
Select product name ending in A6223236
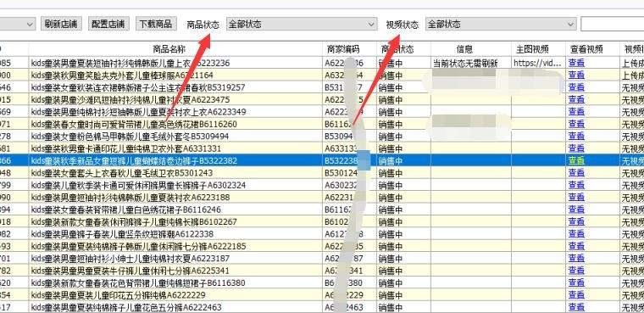tap(130, 63)
